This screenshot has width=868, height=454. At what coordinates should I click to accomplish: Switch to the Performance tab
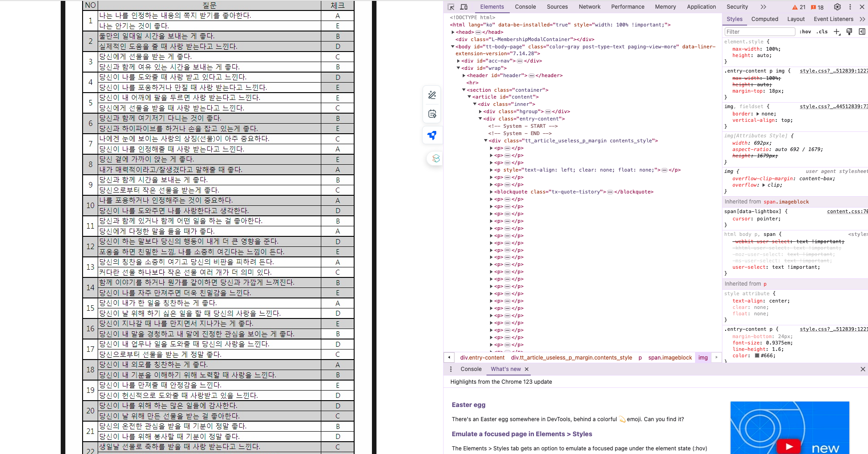click(x=627, y=7)
